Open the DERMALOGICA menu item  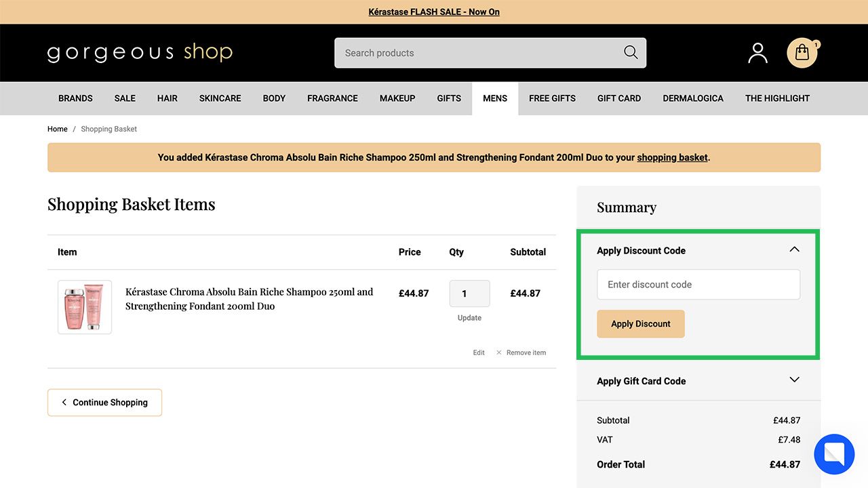pyautogui.click(x=693, y=98)
